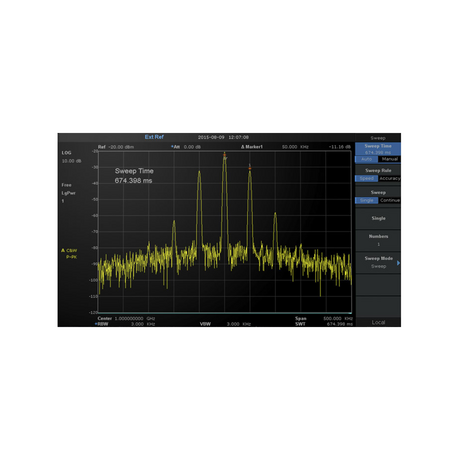Select the Ref -20.00 dBm readout
Viewport: 460px width, 460px height.
pos(116,147)
